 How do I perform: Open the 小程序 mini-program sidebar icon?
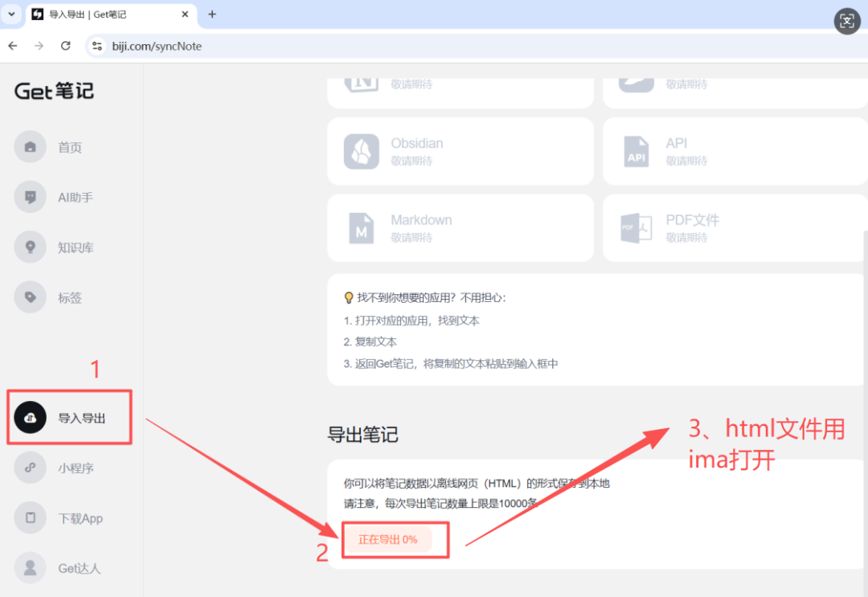[x=30, y=468]
